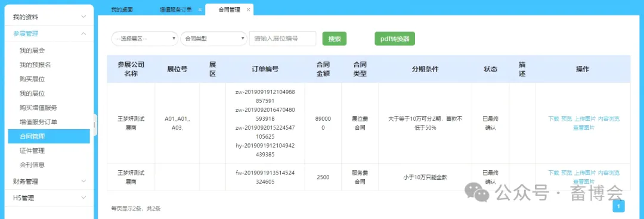Click 上传图片 for the 服务费合同 row
Image resolution: width=644 pixels, height=219 pixels.
(585, 173)
